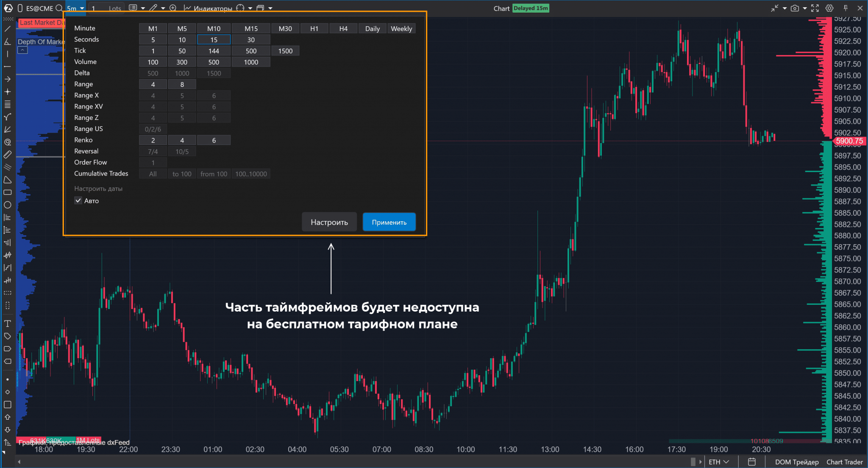Choose the M30 minute timeframe
The width and height of the screenshot is (868, 468).
(x=285, y=28)
